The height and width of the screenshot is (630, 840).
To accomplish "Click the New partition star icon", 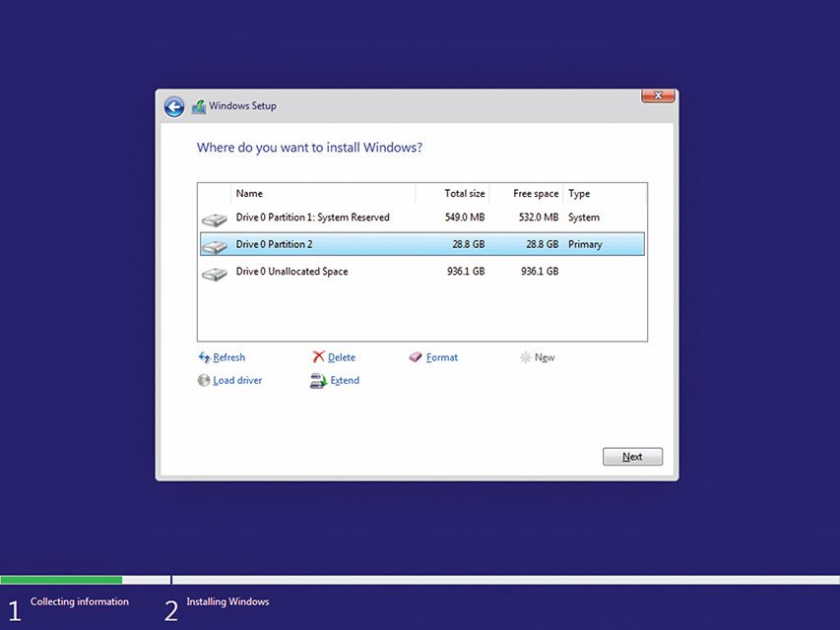I will point(526,357).
